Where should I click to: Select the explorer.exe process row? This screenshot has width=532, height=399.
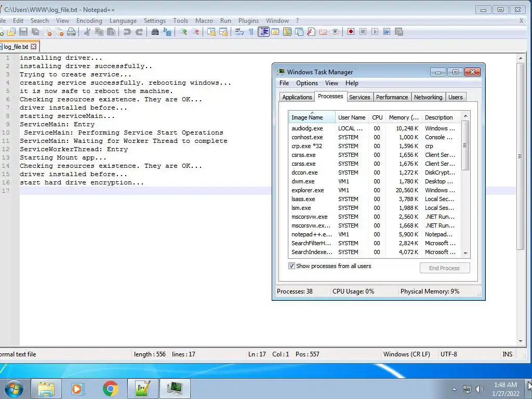click(x=375, y=190)
